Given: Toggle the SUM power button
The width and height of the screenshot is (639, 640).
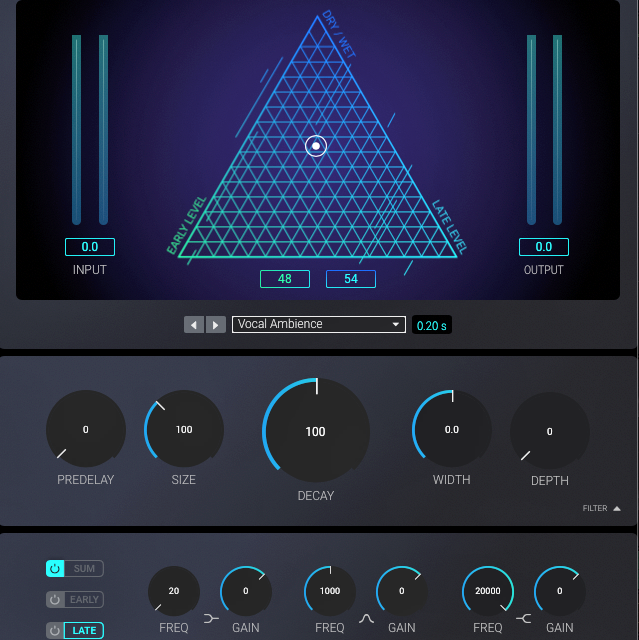Looking at the screenshot, I should [x=56, y=569].
